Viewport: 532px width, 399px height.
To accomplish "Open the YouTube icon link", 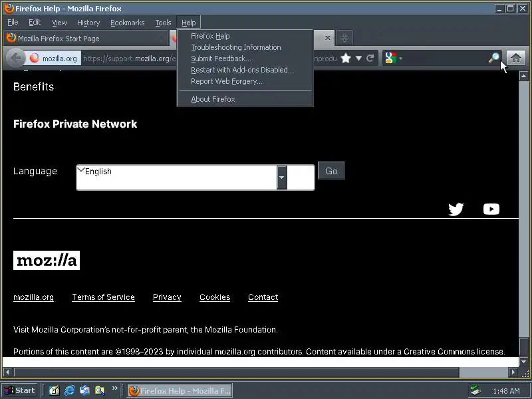I will [x=491, y=209].
